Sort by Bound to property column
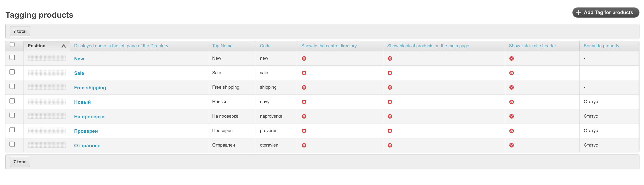Image resolution: width=644 pixels, height=185 pixels. [601, 46]
